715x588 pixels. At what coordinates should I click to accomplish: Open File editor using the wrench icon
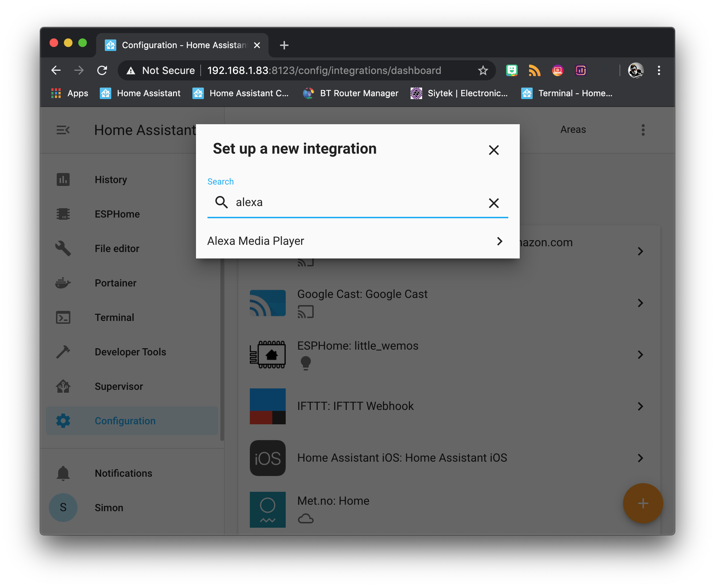tap(63, 248)
